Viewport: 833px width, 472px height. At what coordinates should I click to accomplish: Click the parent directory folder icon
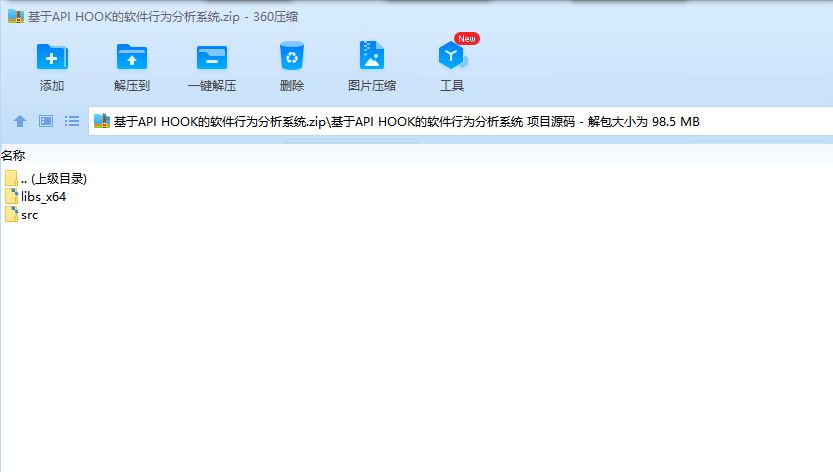(11, 178)
